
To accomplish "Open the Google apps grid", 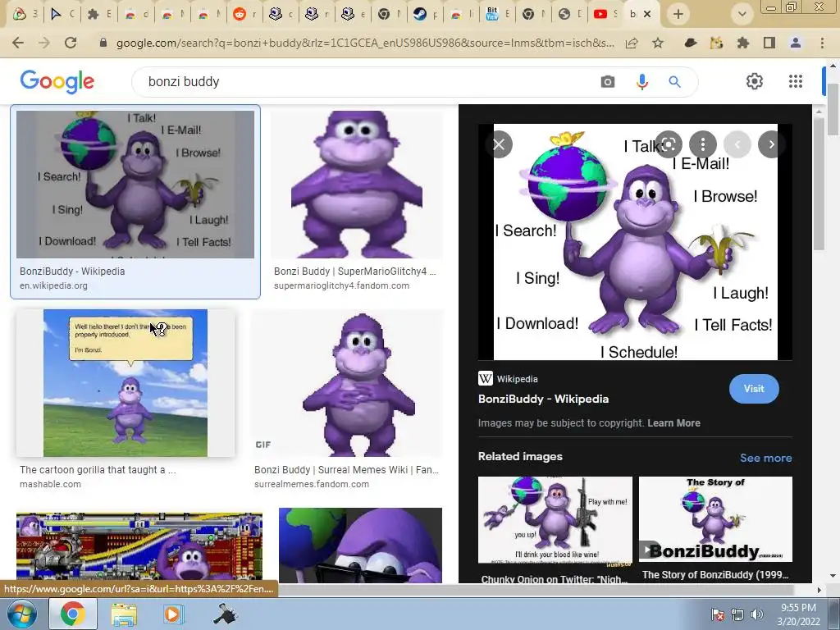I will 796,81.
